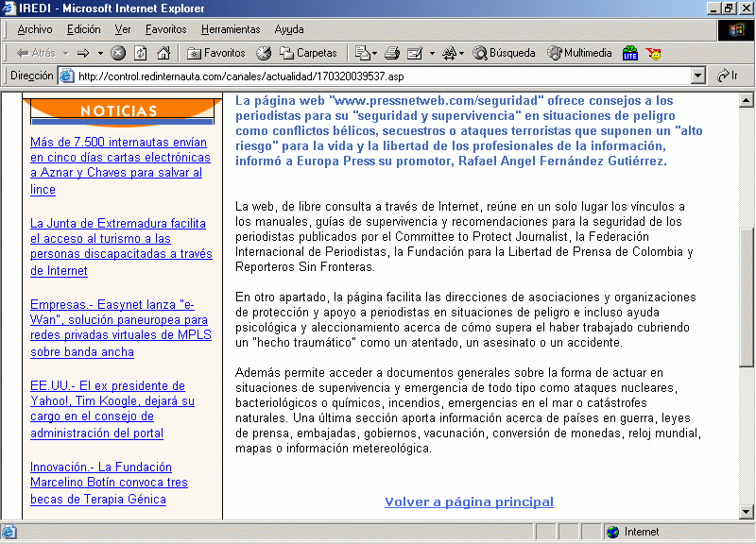Click the text size icon
Image resolution: width=756 pixels, height=544 pixels.
tap(450, 53)
